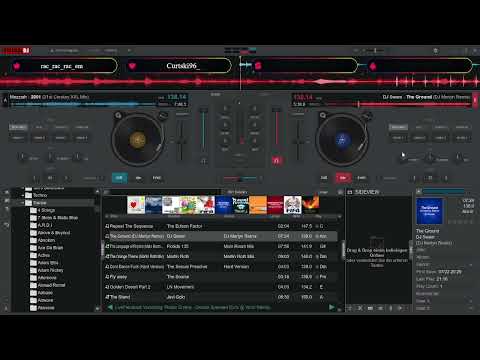Click first icon in sideview bottom bar
This screenshot has height=360, width=480.
(350, 308)
